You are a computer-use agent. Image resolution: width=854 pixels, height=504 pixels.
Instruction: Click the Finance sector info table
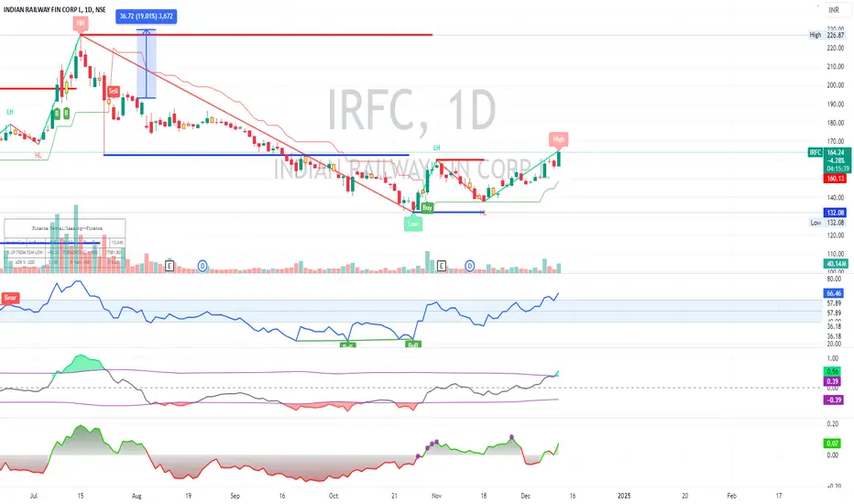click(65, 243)
